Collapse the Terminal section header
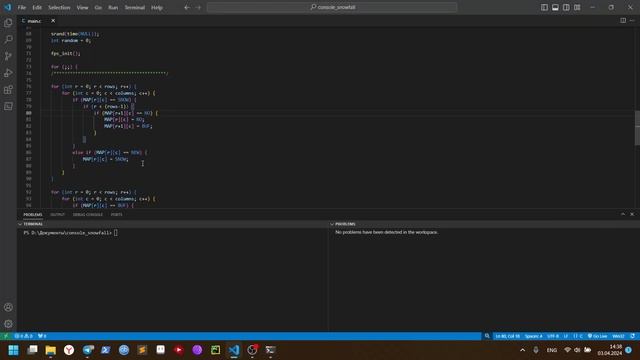640x360 pixels. pyautogui.click(x=172, y=224)
